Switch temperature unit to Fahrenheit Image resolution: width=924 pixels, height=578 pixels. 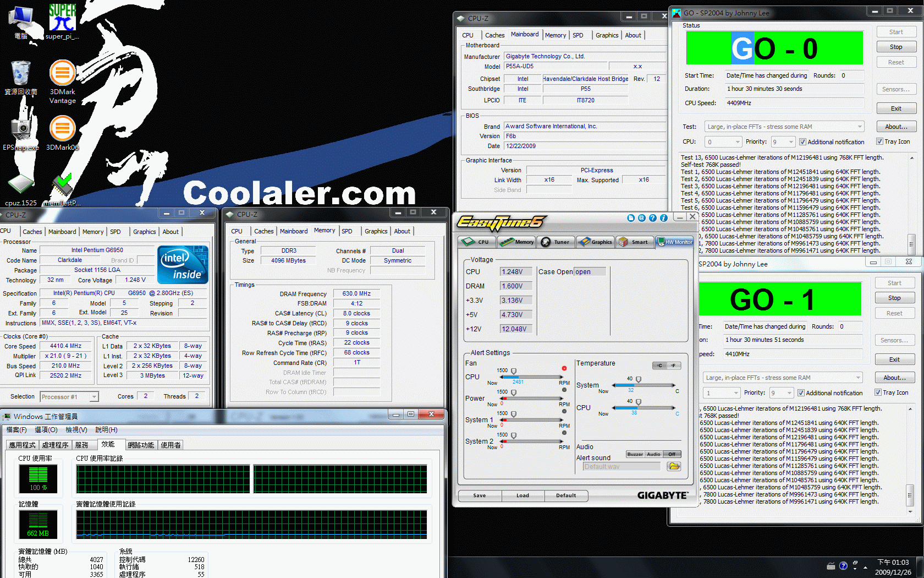click(674, 366)
